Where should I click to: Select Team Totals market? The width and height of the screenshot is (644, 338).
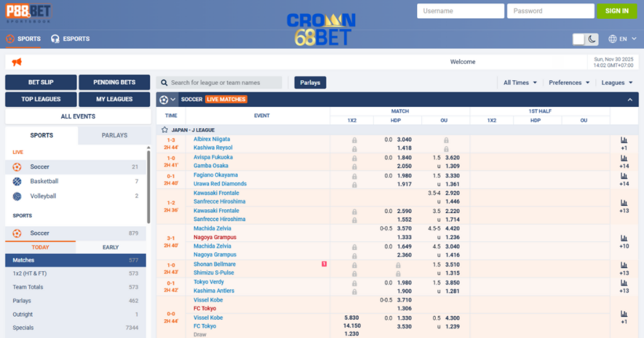pyautogui.click(x=75, y=287)
